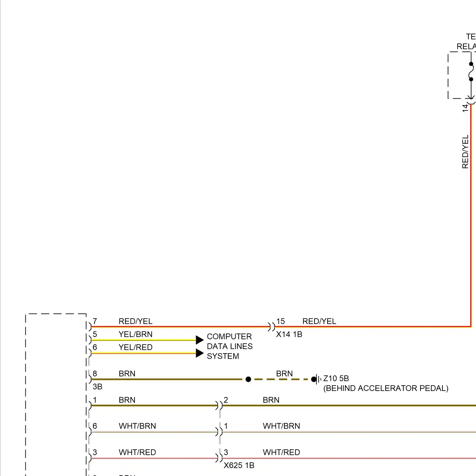476x476 pixels.
Task: Click the X14 1B connector label
Action: pos(289,334)
